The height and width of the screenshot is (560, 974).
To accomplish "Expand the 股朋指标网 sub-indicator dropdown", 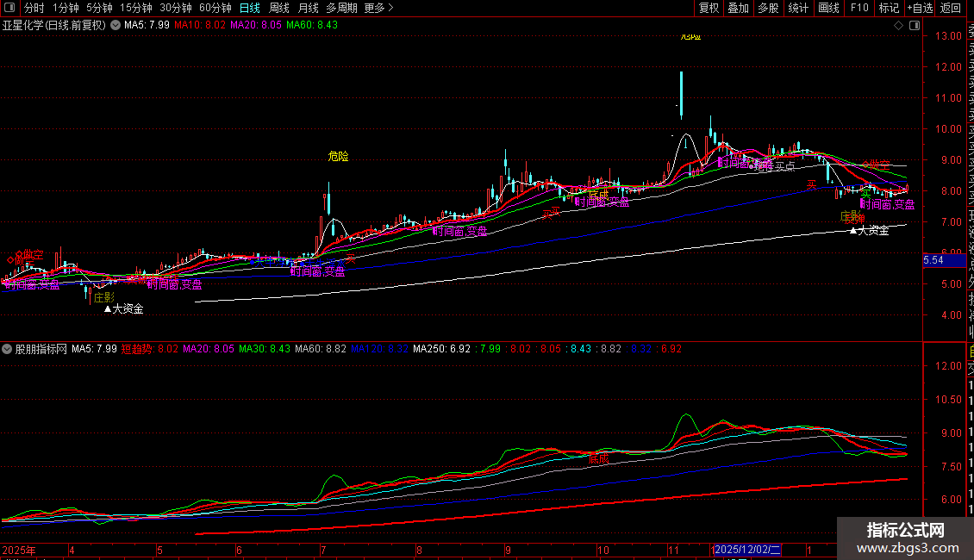I will click(8, 349).
